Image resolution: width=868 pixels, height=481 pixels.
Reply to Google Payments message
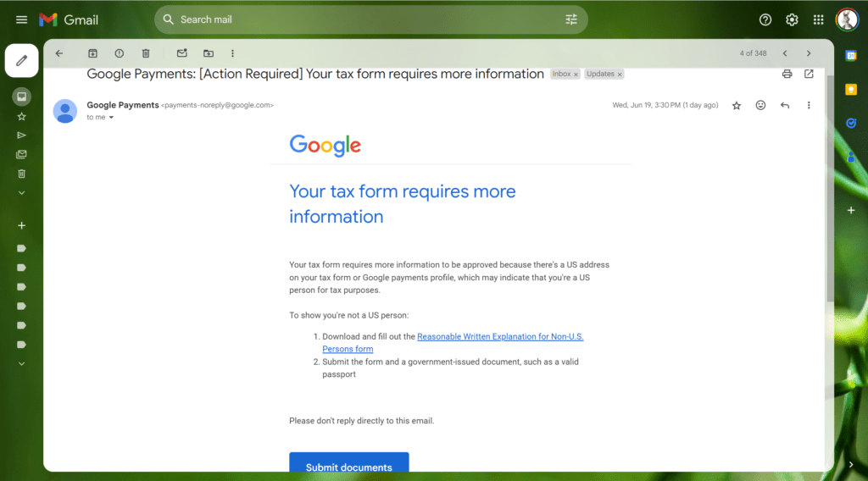[x=784, y=105]
